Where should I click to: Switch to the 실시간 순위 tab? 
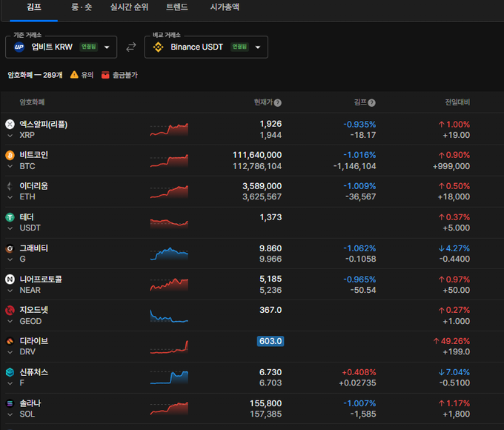pos(129,7)
